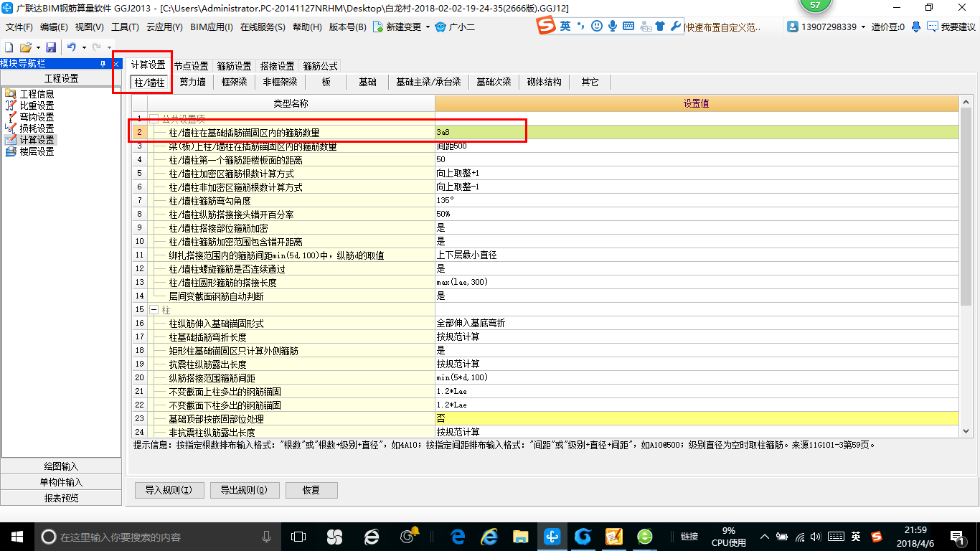
Task: Click the Save floppy disk icon
Action: (x=51, y=47)
